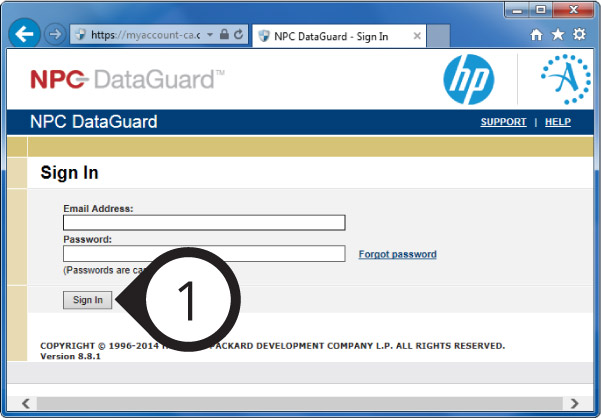This screenshot has height=418, width=601.
Task: Open the browser Home icon
Action: pos(537,34)
